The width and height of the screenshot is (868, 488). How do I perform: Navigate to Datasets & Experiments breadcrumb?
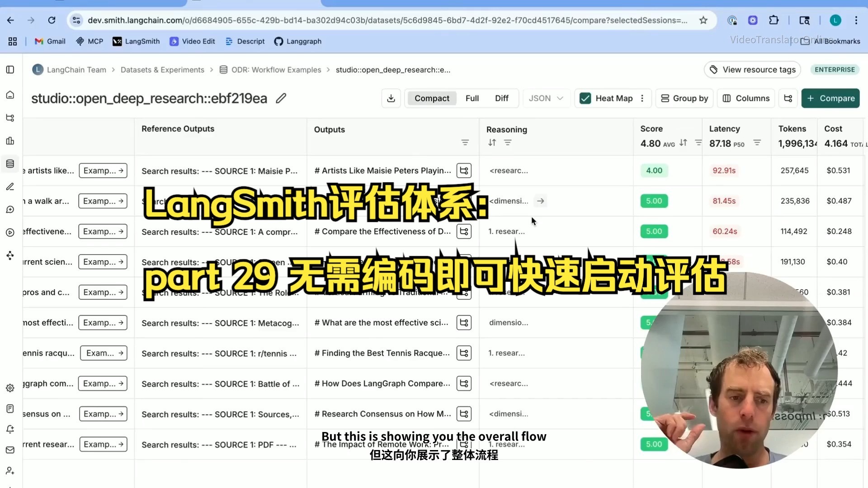tap(162, 70)
